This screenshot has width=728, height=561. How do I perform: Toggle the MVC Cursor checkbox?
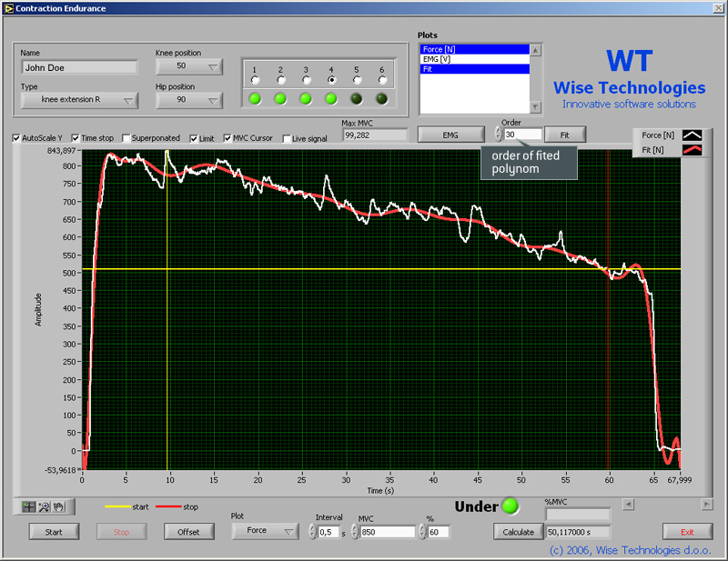(x=227, y=138)
